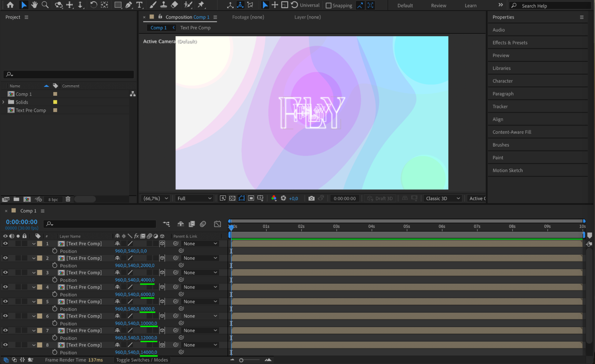Click the 8 bpc color depth button
Viewport: 595px width, 364px height.
pyautogui.click(x=53, y=200)
